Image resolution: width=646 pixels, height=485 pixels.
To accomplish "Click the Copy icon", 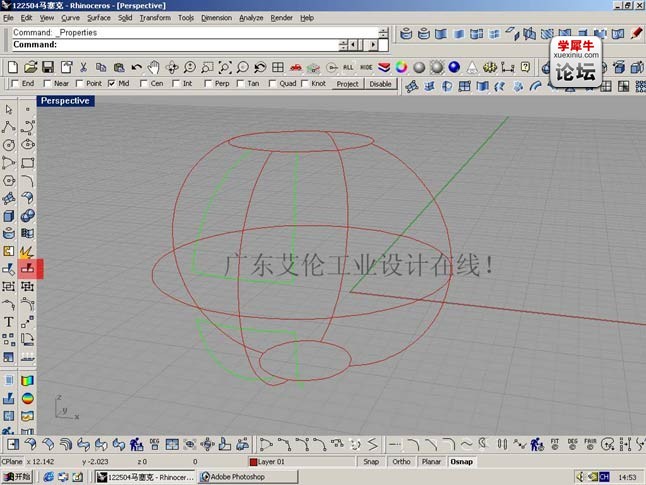I will click(x=101, y=67).
